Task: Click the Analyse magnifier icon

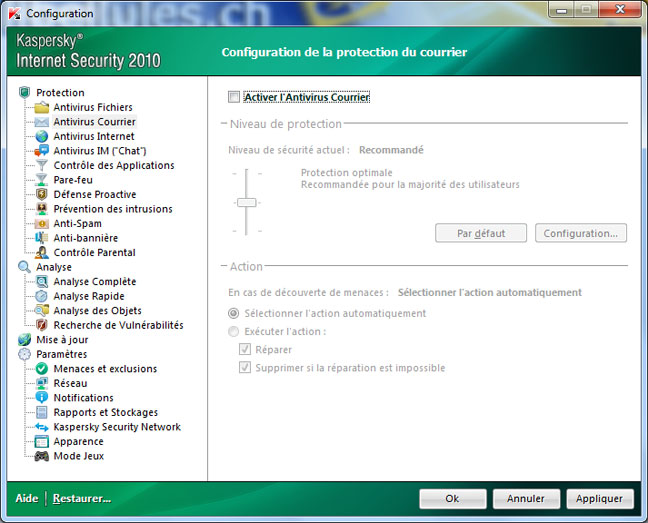Action: (x=24, y=267)
